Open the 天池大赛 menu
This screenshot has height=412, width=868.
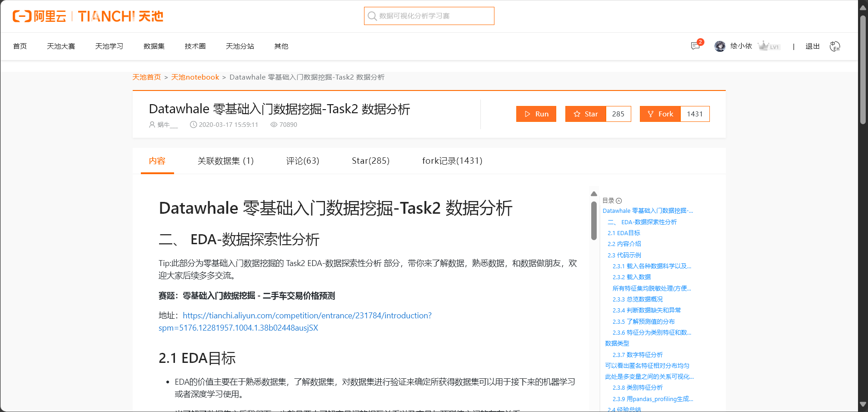tap(61, 46)
